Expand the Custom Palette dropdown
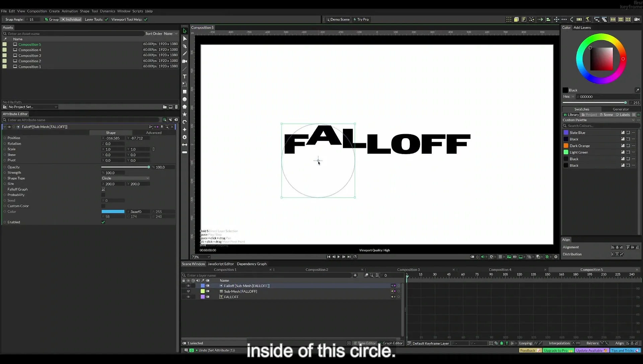Image resolution: width=643 pixels, height=364 pixels. pos(598,120)
